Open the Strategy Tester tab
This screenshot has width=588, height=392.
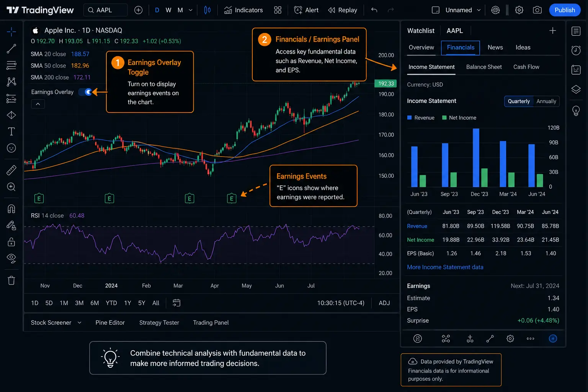(x=159, y=323)
